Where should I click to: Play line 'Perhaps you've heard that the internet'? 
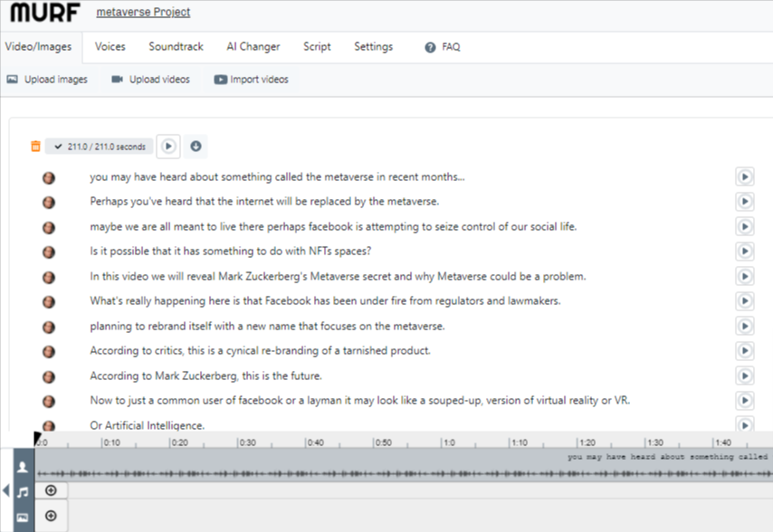click(x=744, y=202)
